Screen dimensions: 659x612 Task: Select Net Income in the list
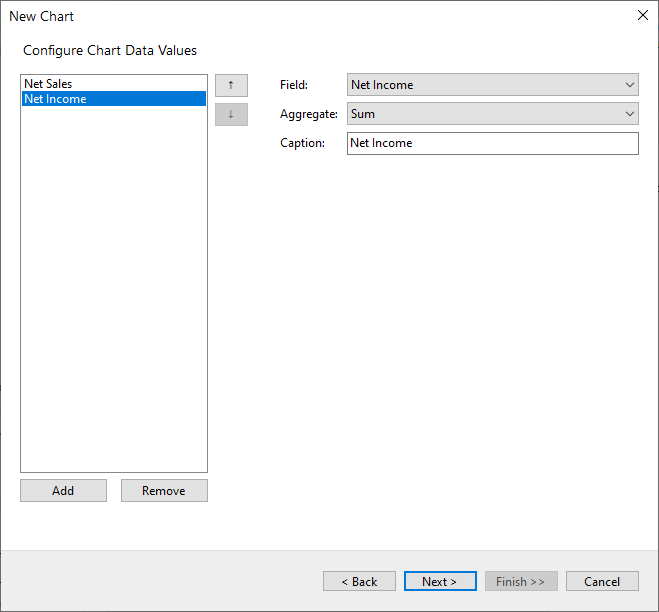(114, 99)
